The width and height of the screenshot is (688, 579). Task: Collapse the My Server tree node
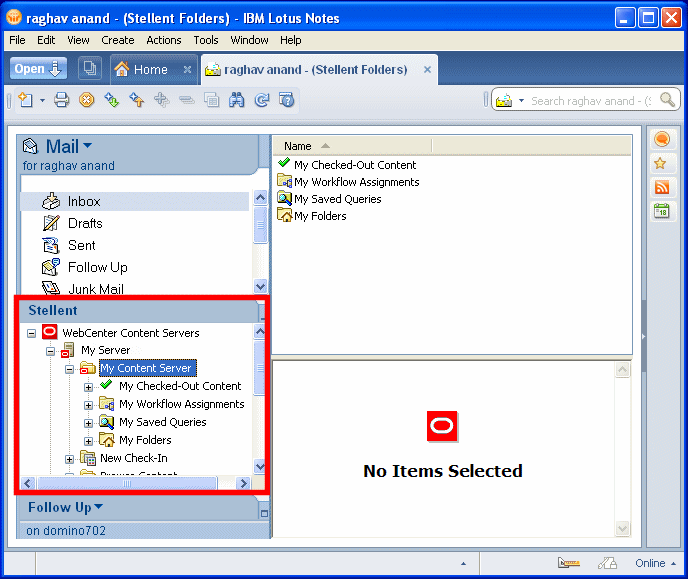(x=50, y=351)
